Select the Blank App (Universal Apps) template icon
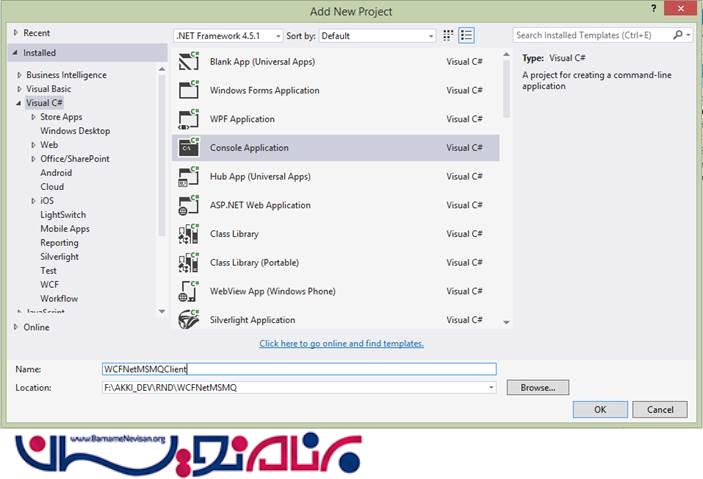The width and height of the screenshot is (703, 479). 189,61
